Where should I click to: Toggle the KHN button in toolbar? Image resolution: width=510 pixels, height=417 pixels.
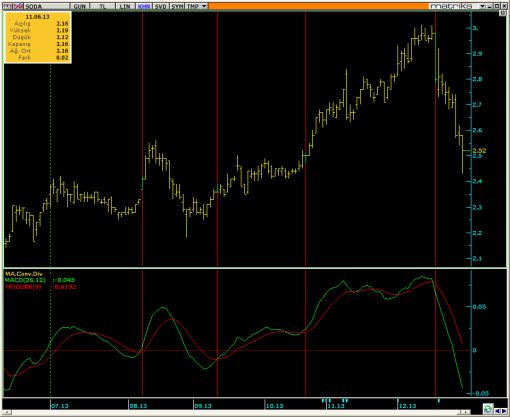click(x=144, y=6)
